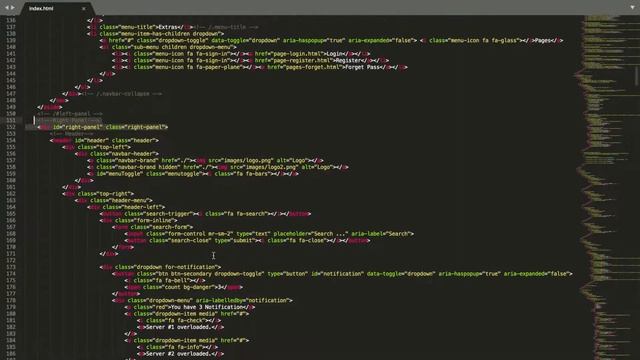The image size is (640, 360).
Task: Click class="search-trigger" on line 165
Action: [x=158, y=213]
